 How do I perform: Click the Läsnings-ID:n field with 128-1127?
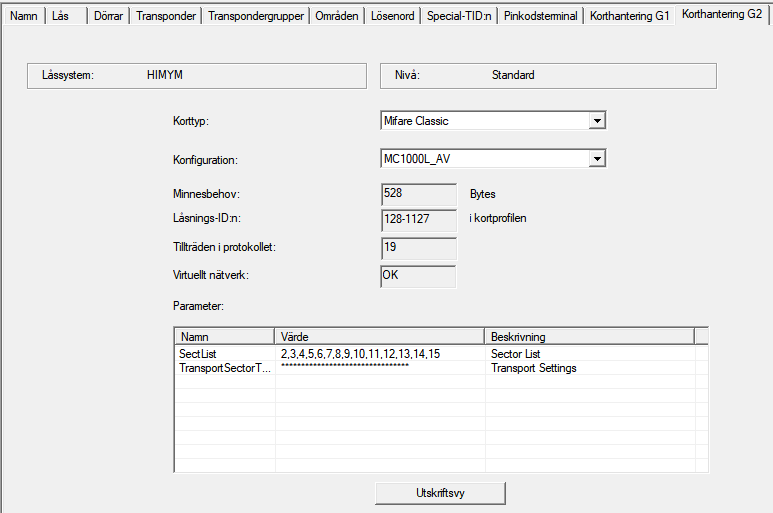(418, 219)
